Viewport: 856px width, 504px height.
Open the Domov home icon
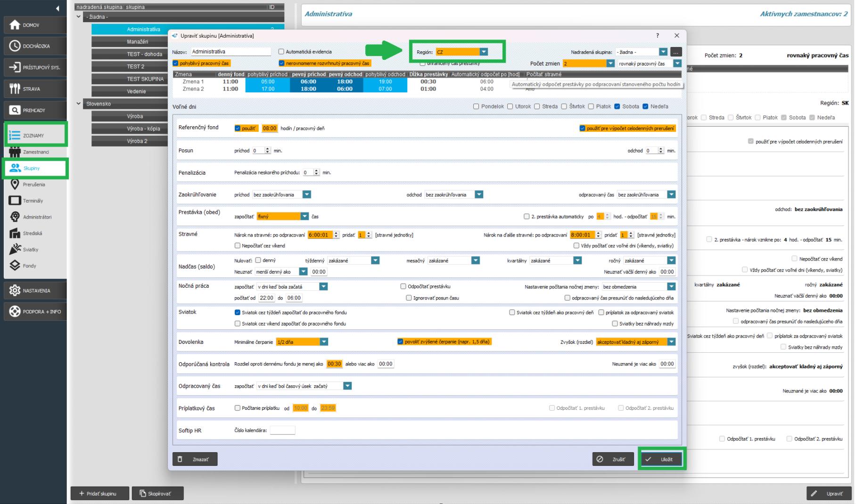coord(15,25)
